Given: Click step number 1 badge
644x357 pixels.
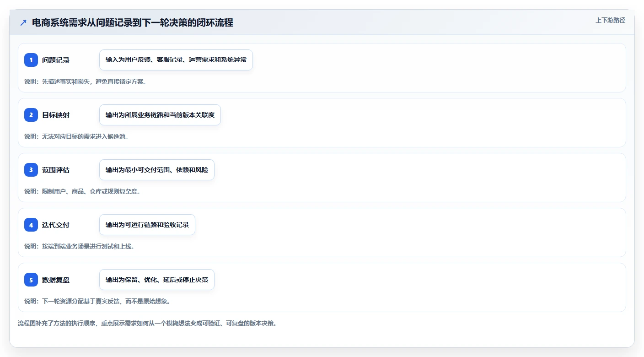Looking at the screenshot, I should (31, 60).
